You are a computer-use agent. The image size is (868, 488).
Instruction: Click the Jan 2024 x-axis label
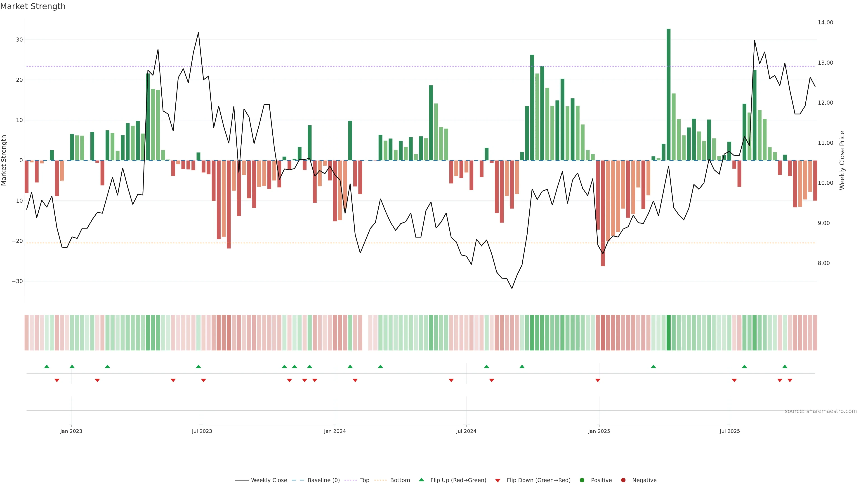(335, 431)
